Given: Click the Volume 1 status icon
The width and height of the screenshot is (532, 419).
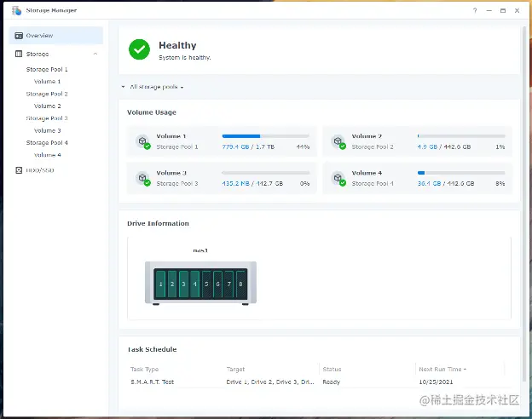Looking at the screenshot, I should pyautogui.click(x=143, y=141).
